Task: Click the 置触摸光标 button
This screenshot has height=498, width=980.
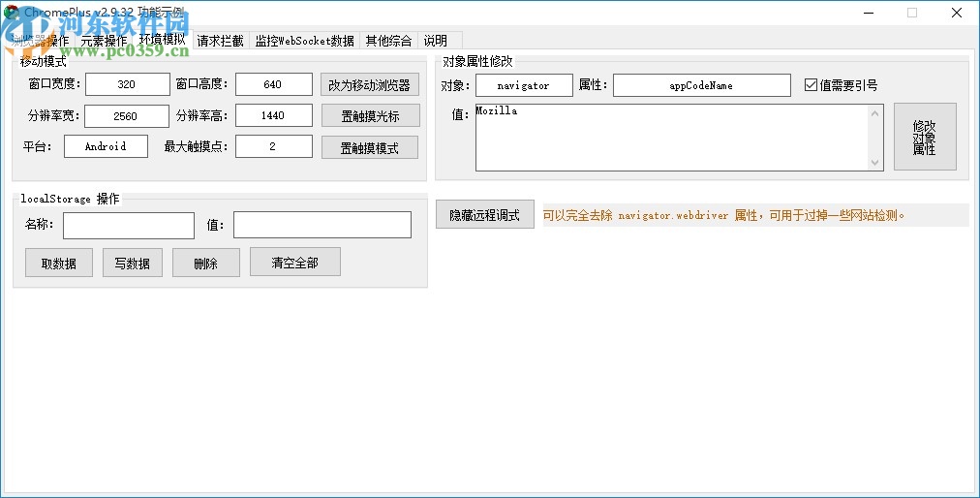Action: click(x=371, y=115)
